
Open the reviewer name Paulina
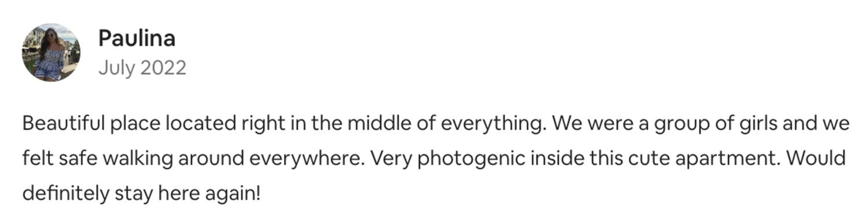coord(137,38)
